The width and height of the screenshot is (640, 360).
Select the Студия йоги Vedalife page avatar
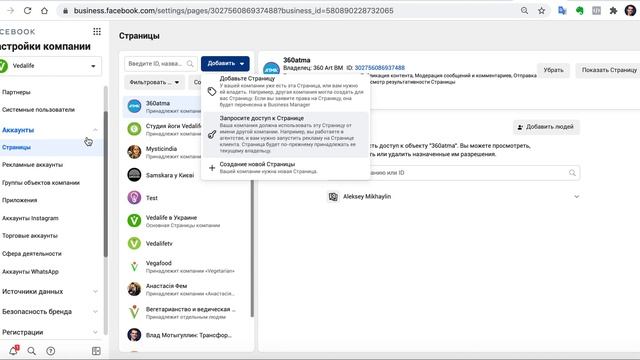(x=134, y=129)
